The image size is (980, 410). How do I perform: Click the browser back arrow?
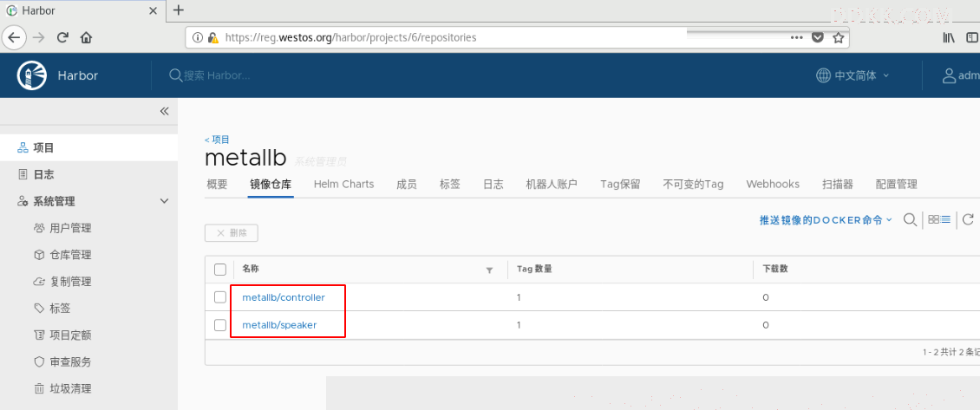pyautogui.click(x=14, y=37)
